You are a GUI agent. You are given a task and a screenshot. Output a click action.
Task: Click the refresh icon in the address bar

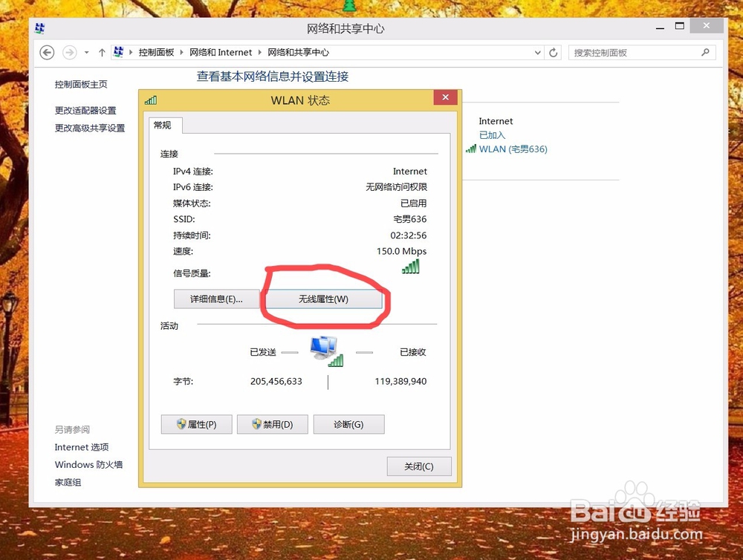(x=553, y=52)
